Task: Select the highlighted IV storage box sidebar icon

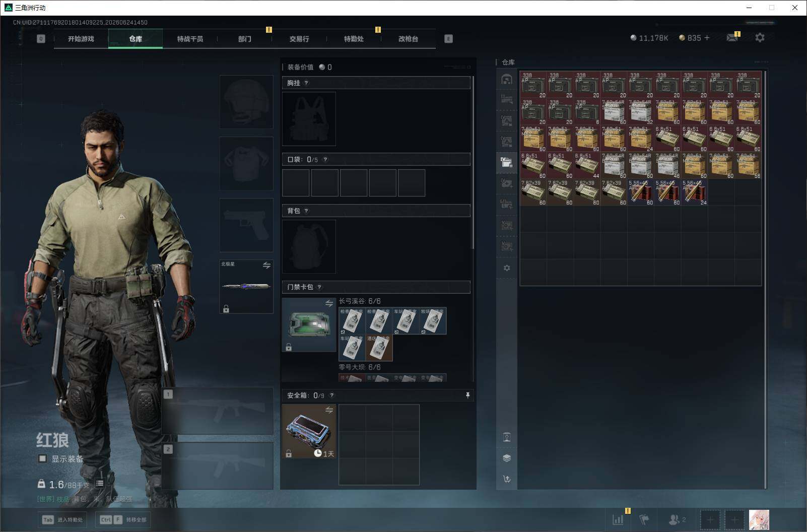Action: click(506, 162)
